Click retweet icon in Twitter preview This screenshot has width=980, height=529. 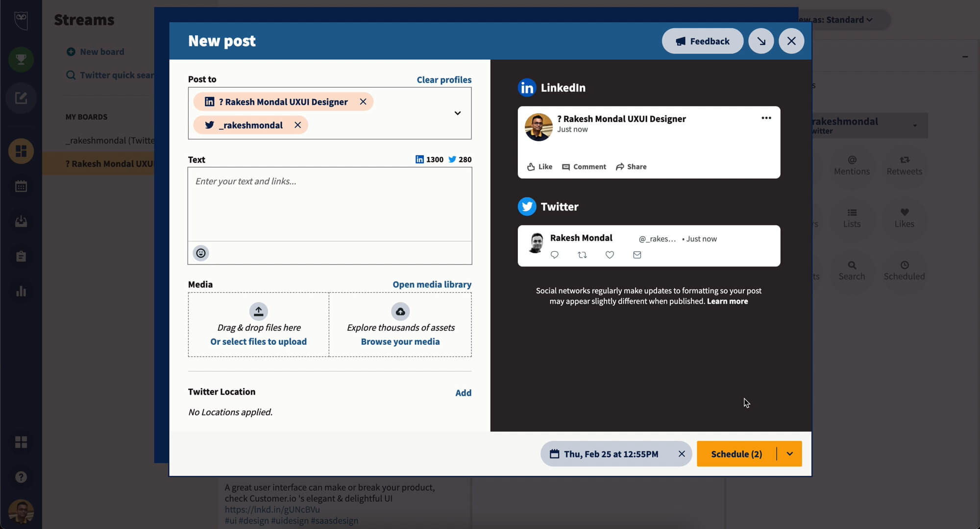click(582, 255)
